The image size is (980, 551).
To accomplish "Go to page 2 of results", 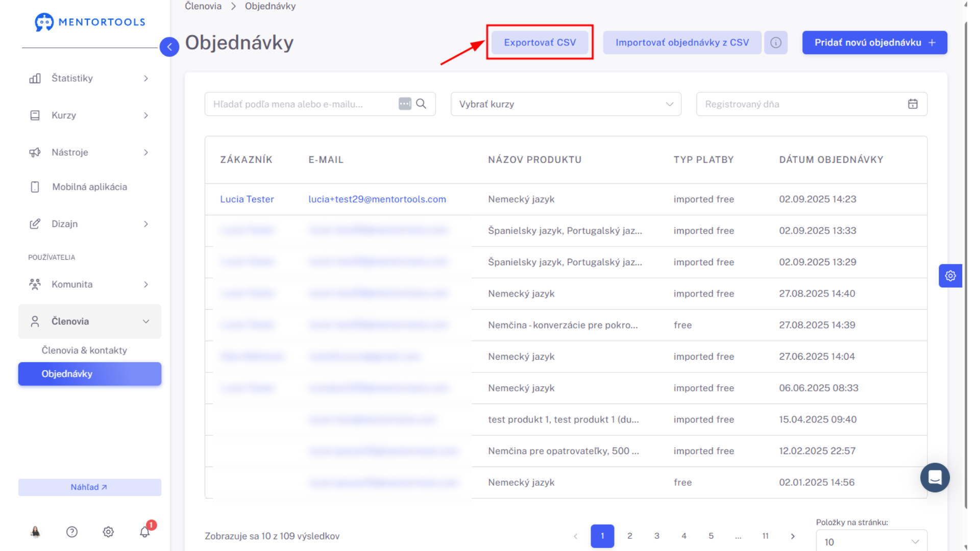I will [x=630, y=536].
